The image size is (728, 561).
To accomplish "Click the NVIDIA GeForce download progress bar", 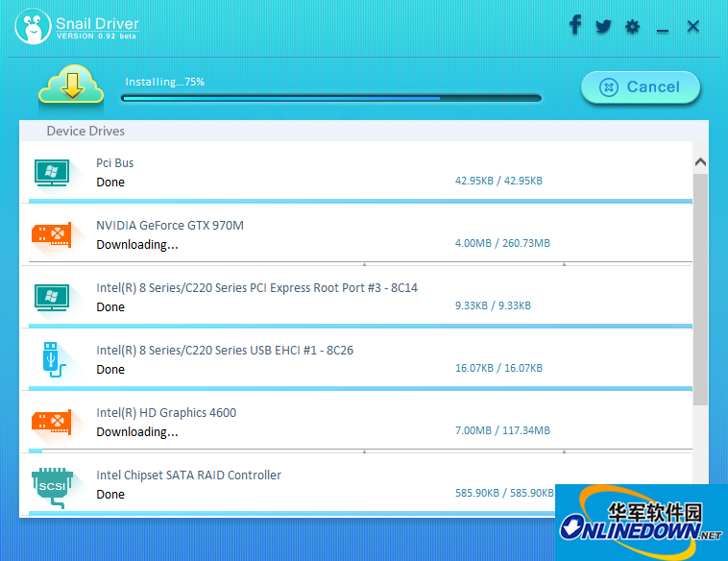I will tap(360, 263).
